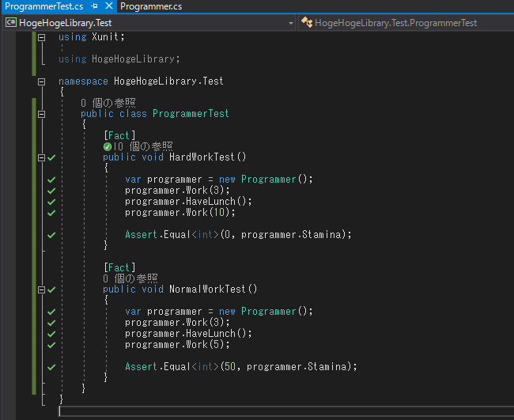Screen dimensions: 514x420
Task: Collapse the HardWorkTest method
Action: point(41,157)
